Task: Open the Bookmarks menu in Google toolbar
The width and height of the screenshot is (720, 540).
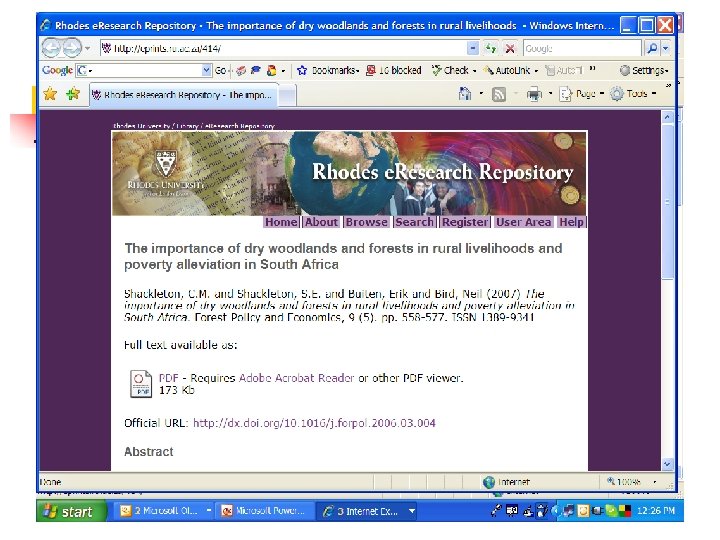Action: point(328,70)
